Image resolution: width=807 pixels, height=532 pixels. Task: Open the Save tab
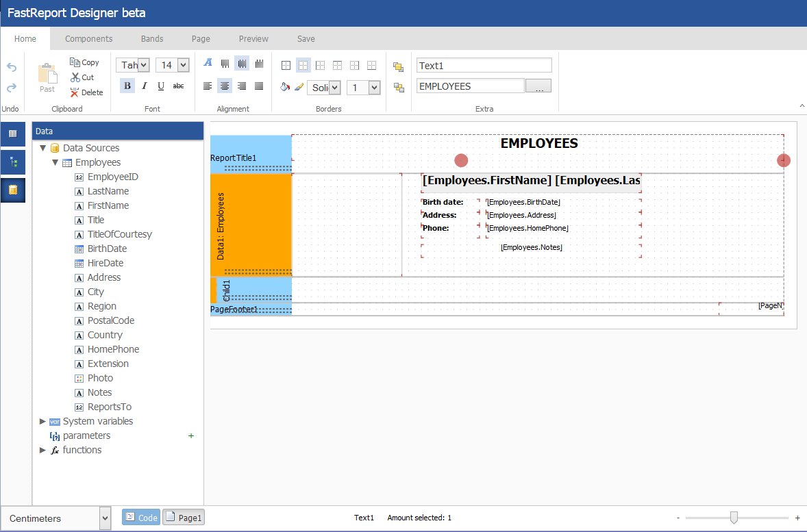coord(306,38)
